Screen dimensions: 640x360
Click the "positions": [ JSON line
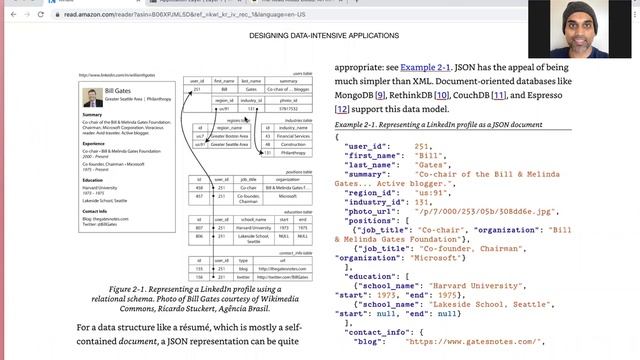[377, 221]
